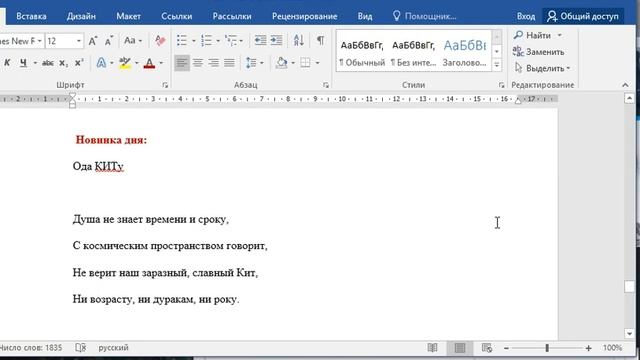Clear all formatting with the eraser icon
Screen dimensions: 640x360
(x=160, y=41)
